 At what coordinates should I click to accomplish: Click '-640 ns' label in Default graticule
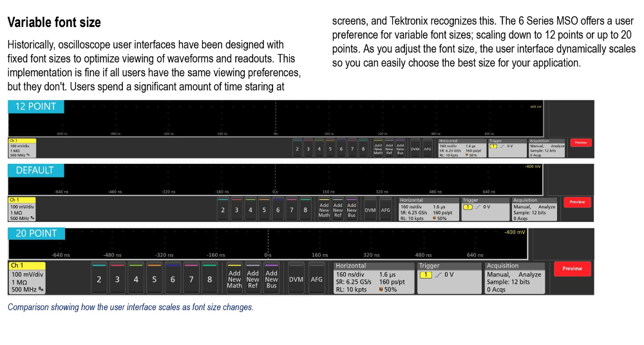tap(61, 192)
